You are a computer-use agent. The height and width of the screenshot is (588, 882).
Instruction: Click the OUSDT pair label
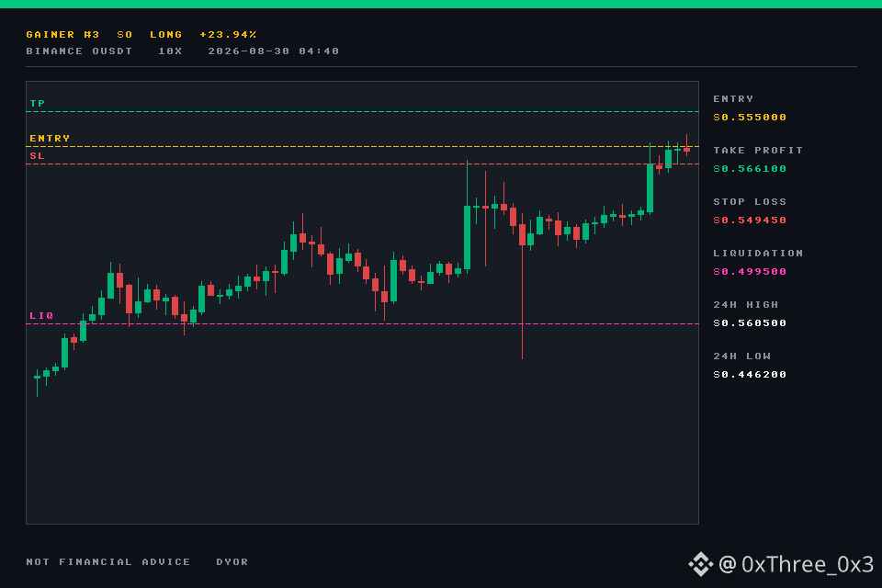pyautogui.click(x=112, y=51)
